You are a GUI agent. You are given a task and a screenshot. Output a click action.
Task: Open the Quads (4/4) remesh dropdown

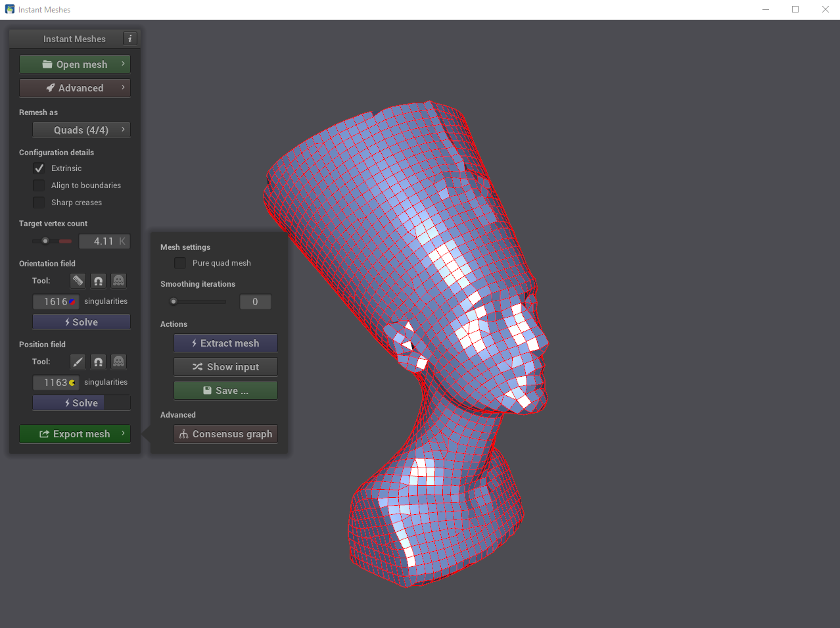pyautogui.click(x=82, y=130)
